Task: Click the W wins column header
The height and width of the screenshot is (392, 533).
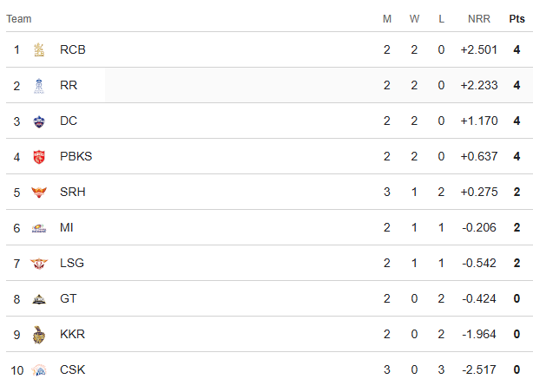Action: [x=414, y=19]
